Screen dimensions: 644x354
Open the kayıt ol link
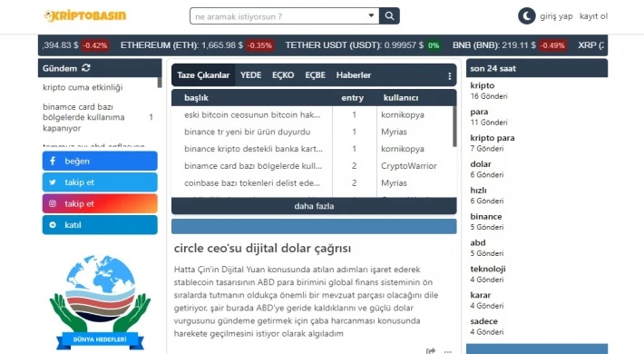(x=593, y=16)
